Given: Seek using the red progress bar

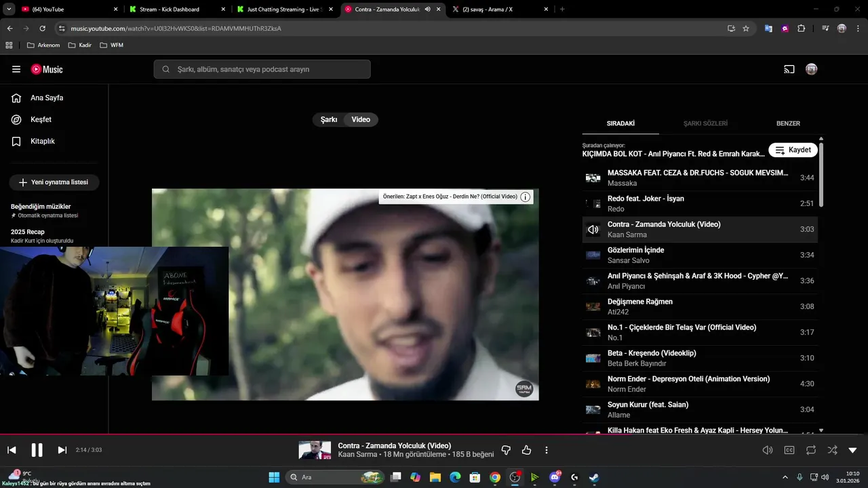Looking at the screenshot, I should point(434,434).
